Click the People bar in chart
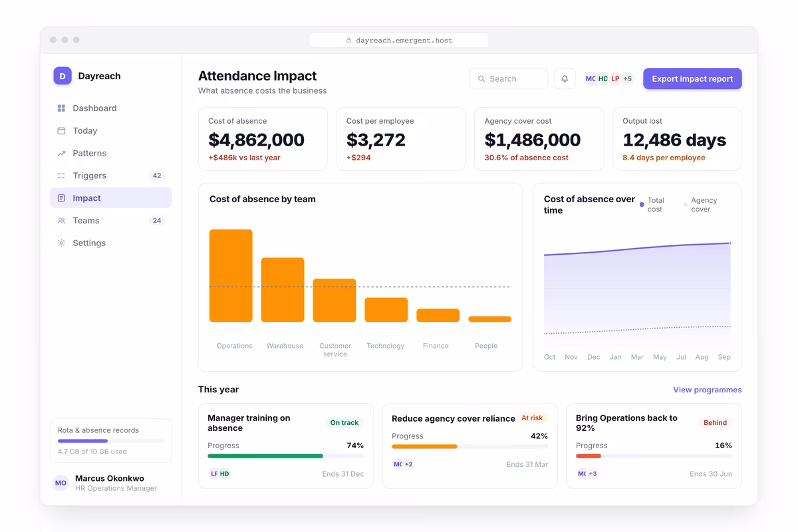This screenshot has width=798, height=532. click(490, 319)
